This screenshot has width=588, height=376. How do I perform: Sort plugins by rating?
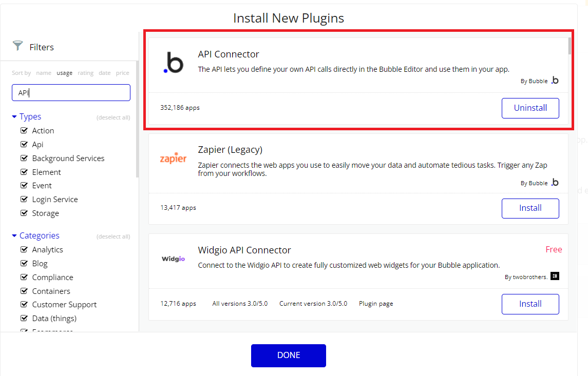[85, 73]
